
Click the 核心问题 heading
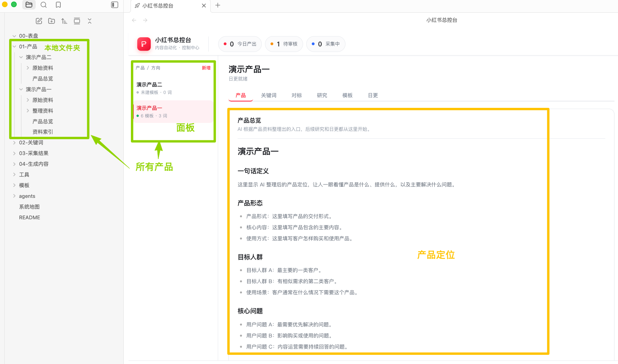[250, 311]
